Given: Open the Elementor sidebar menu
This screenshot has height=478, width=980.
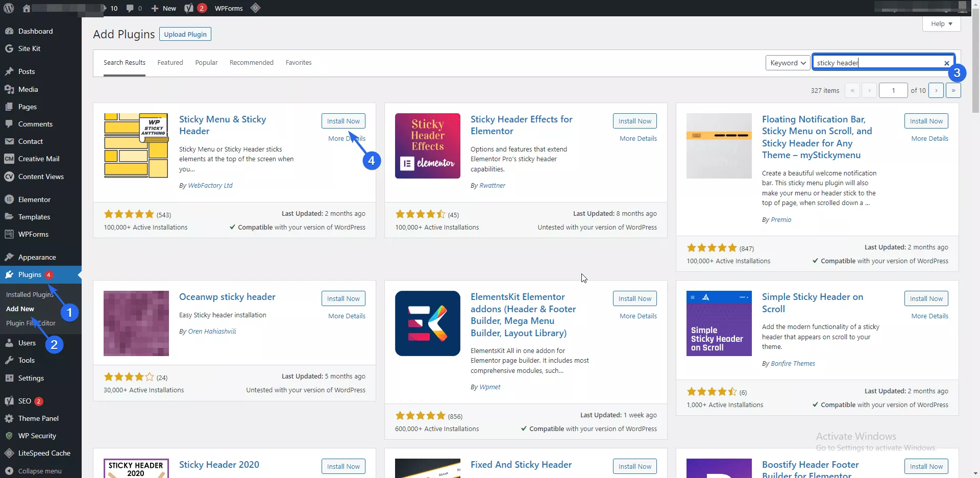Looking at the screenshot, I should pyautogui.click(x=34, y=199).
